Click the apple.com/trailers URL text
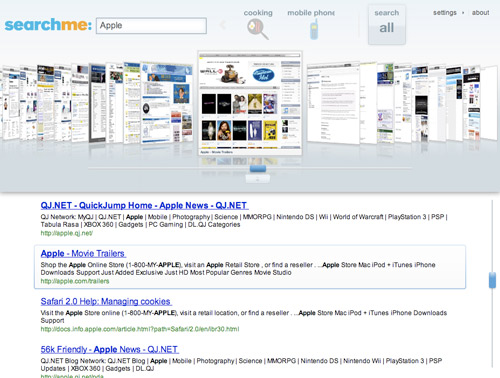 [75, 281]
